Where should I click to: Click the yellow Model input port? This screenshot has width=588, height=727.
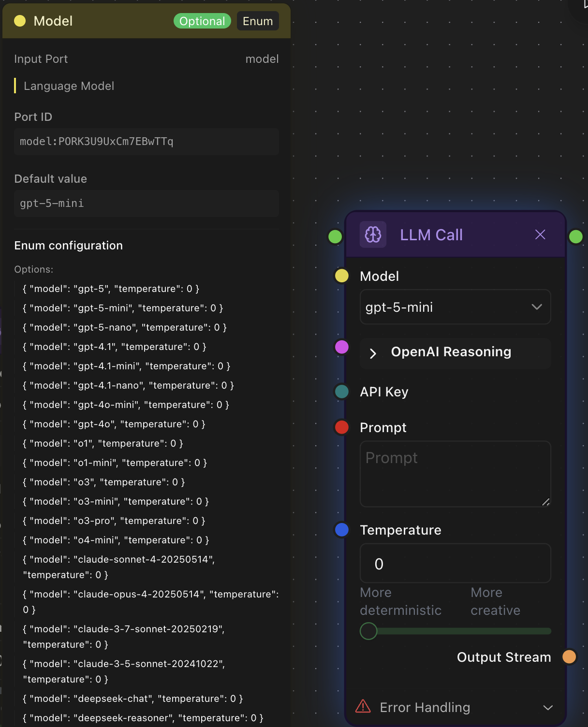(x=342, y=276)
